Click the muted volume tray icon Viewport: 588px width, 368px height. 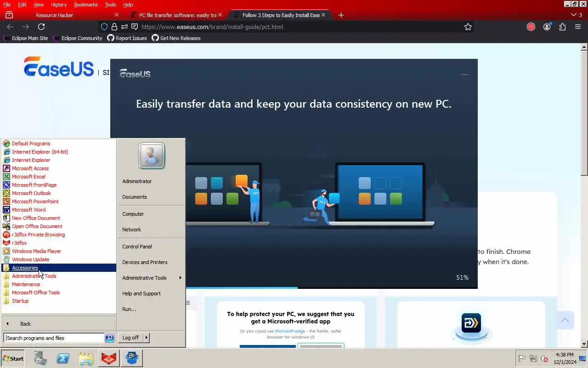(x=545, y=358)
